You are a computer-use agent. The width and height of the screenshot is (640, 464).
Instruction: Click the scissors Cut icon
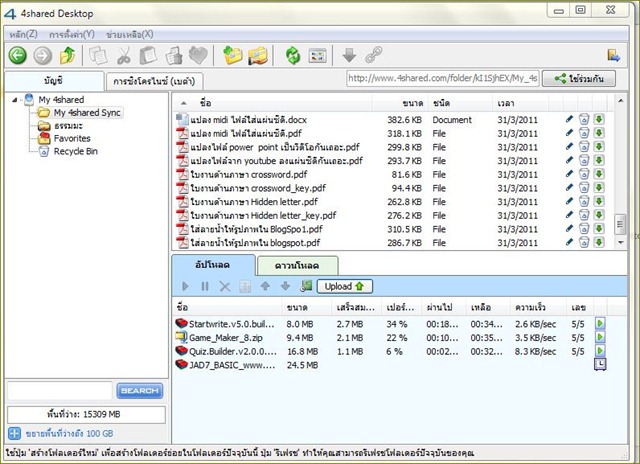coord(124,56)
